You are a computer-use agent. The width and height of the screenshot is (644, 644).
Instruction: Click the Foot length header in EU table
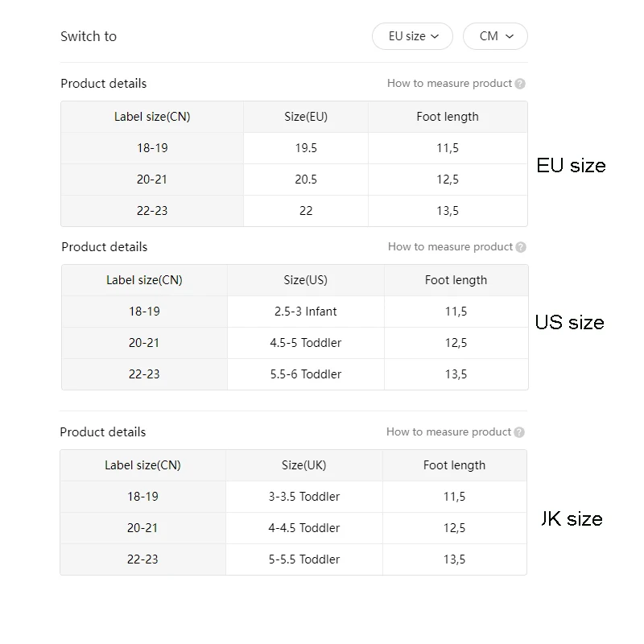448,117
